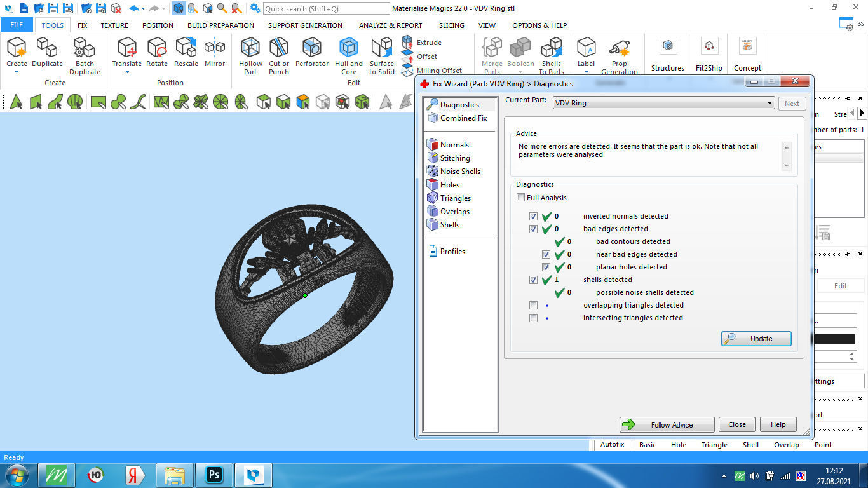Screen dimensions: 868x488
Task: Open the Current Part dropdown
Action: [x=770, y=102]
